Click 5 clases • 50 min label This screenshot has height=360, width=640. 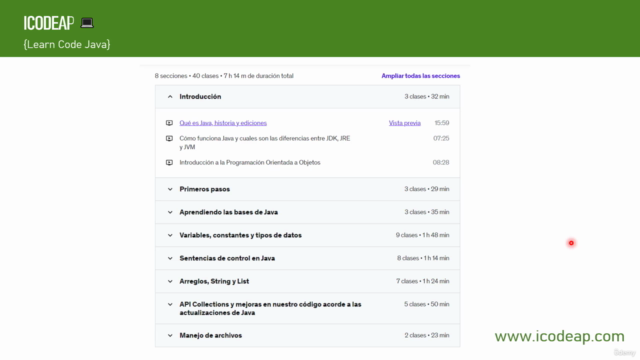point(427,304)
